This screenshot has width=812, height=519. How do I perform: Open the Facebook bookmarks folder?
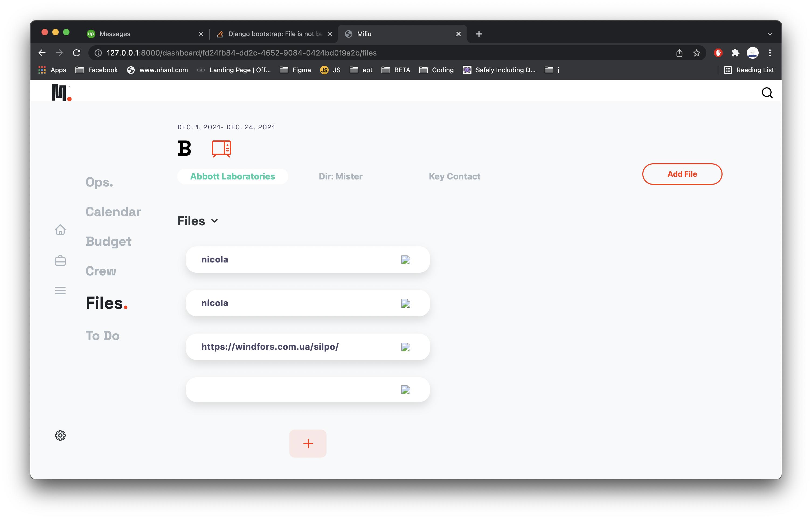96,70
